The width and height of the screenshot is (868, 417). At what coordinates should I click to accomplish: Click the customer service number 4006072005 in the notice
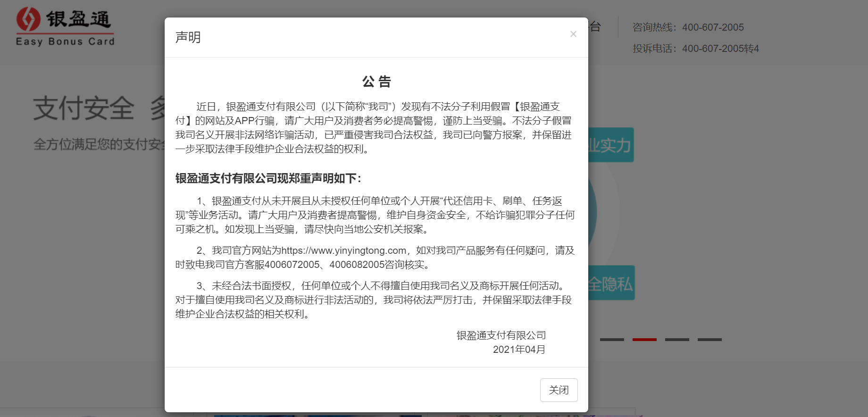click(292, 265)
